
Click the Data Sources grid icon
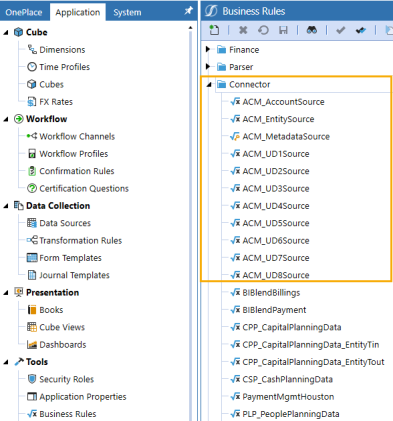point(32,223)
